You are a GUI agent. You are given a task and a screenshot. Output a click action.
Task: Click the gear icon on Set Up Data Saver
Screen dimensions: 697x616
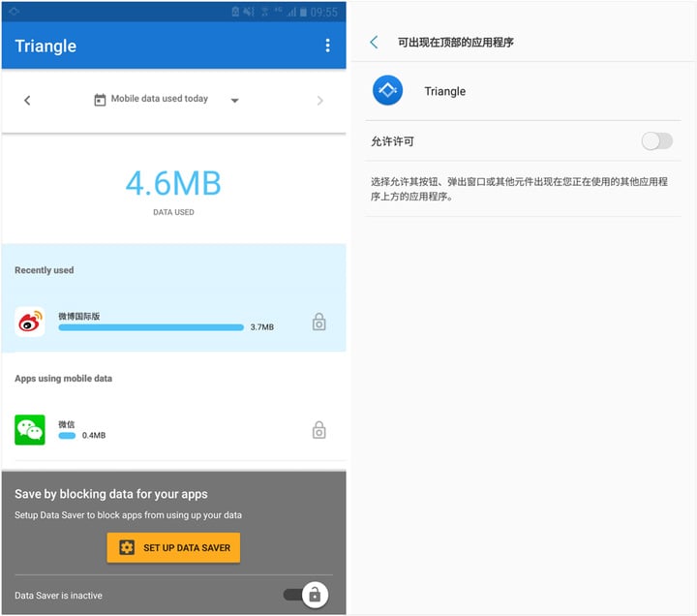click(x=127, y=547)
